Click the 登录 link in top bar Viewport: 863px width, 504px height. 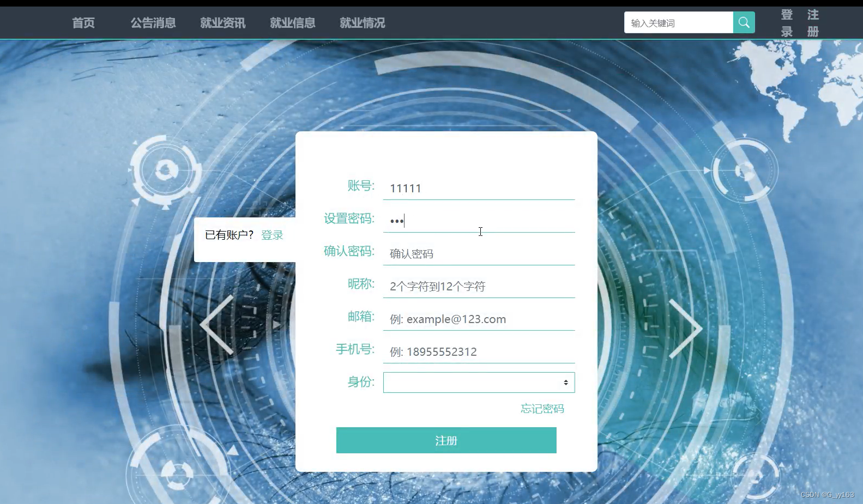(787, 23)
